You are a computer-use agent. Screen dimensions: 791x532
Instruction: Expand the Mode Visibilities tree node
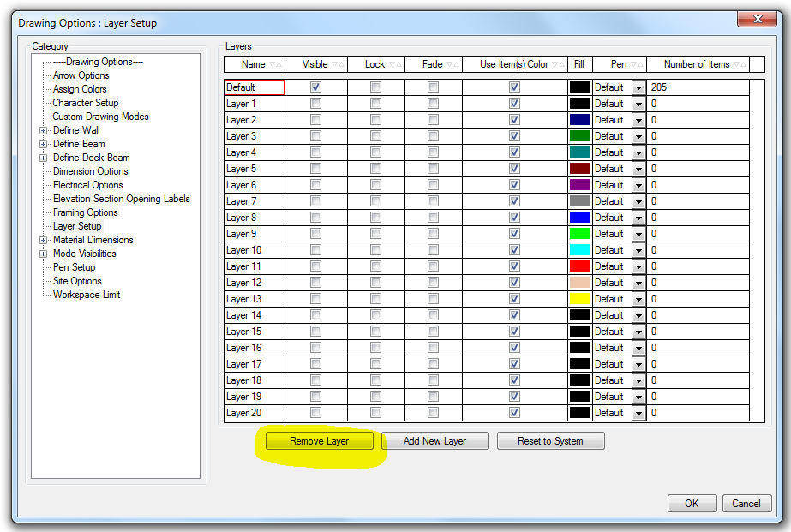(x=44, y=254)
